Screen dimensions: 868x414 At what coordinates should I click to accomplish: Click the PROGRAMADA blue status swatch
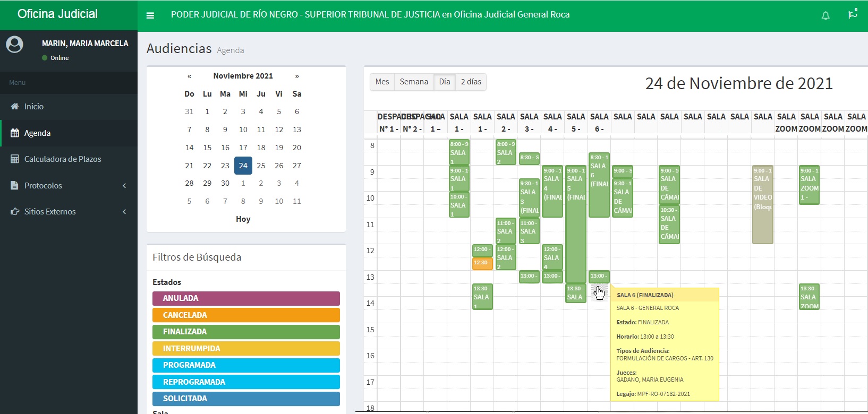(246, 365)
